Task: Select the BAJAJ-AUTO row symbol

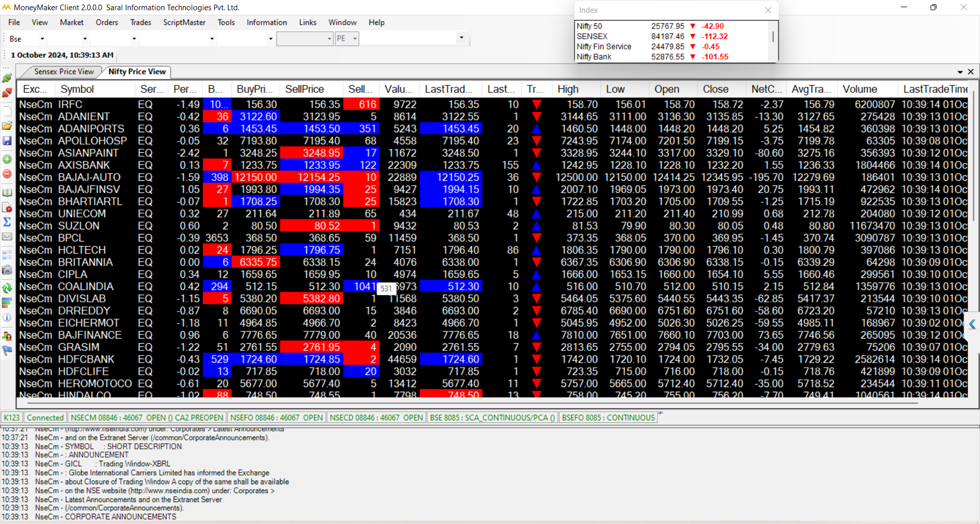Action: click(x=89, y=177)
